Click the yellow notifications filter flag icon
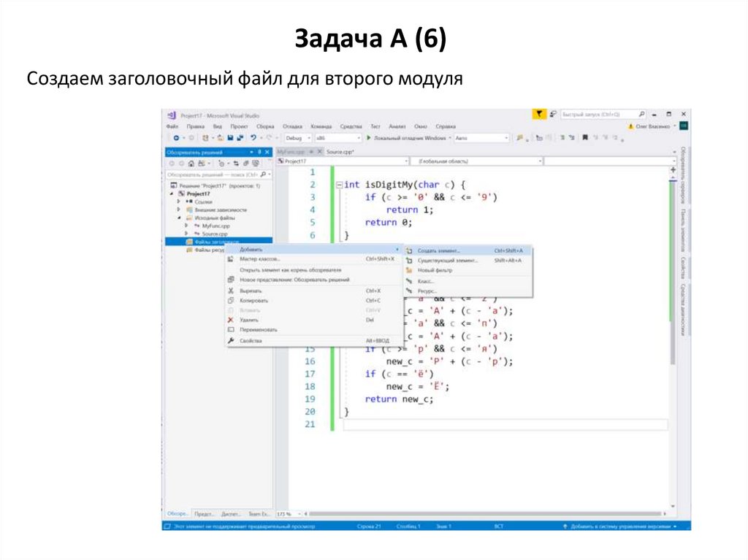 coord(538,114)
